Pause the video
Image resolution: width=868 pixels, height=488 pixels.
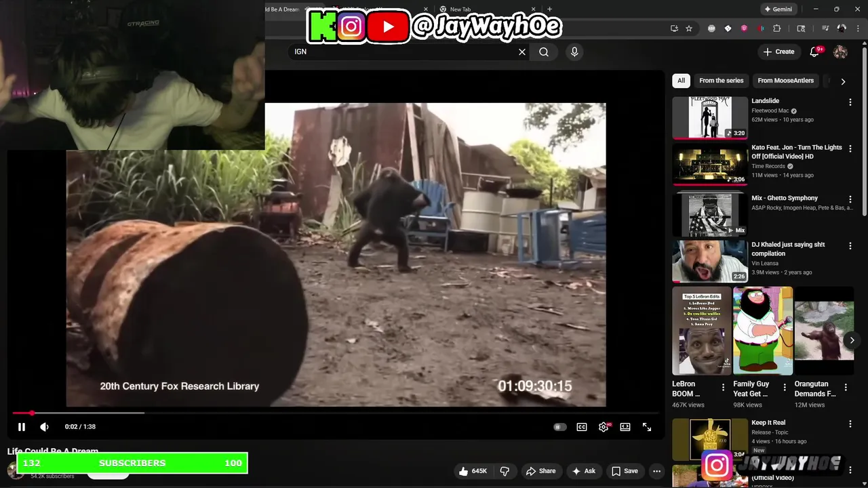[x=21, y=427]
